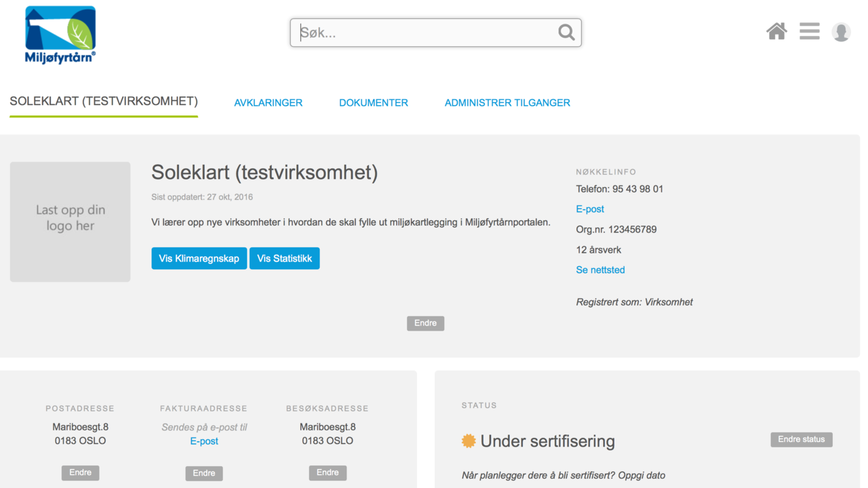Click Endre under Postadresse
The image size is (868, 488).
[x=80, y=473]
